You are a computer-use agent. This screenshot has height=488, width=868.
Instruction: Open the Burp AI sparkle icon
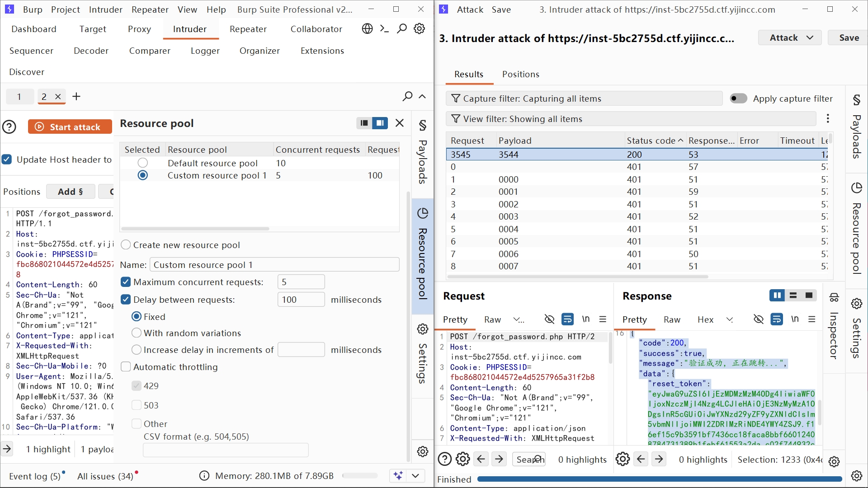[398, 475]
